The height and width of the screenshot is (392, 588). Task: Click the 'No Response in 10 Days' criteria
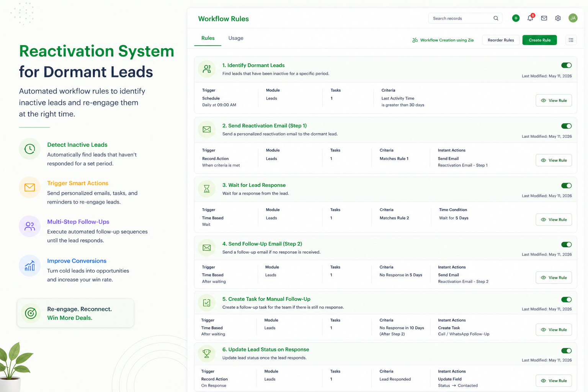coord(402,328)
